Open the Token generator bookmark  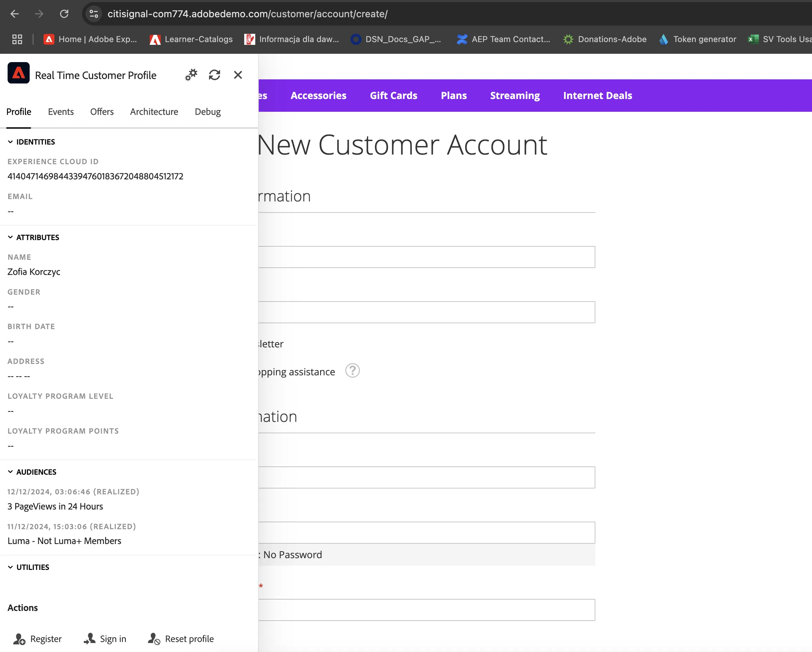click(x=697, y=39)
